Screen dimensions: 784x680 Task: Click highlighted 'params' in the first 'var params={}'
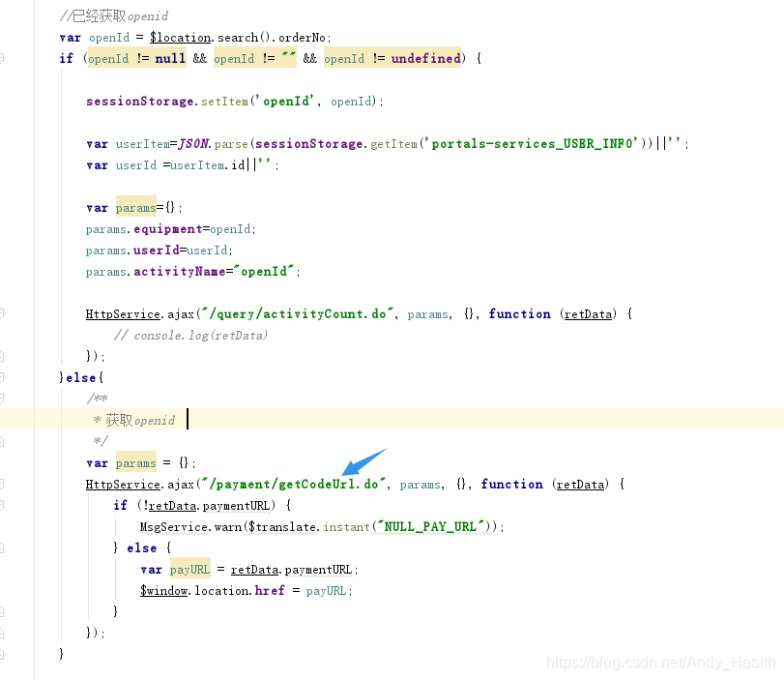[136, 208]
